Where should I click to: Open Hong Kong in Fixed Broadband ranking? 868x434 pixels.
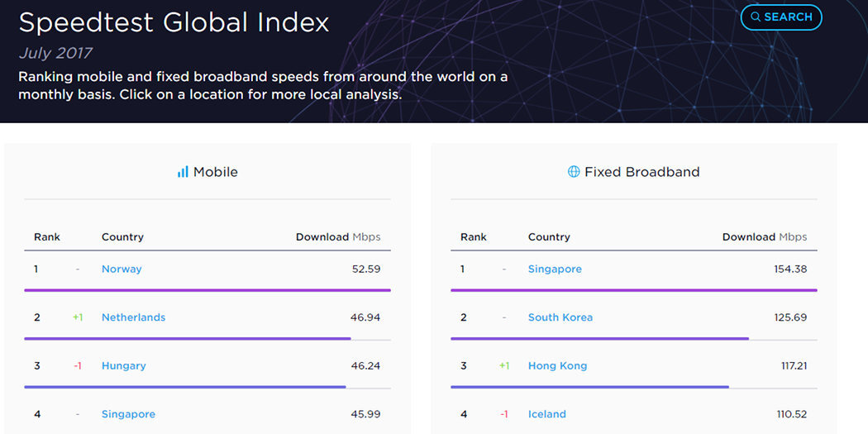557,366
